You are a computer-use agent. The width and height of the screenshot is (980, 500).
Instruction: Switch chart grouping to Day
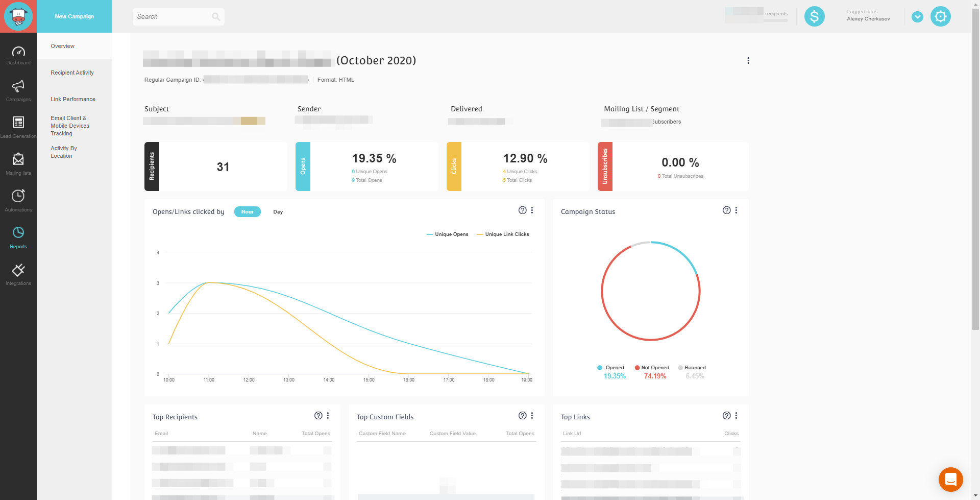[x=278, y=211]
